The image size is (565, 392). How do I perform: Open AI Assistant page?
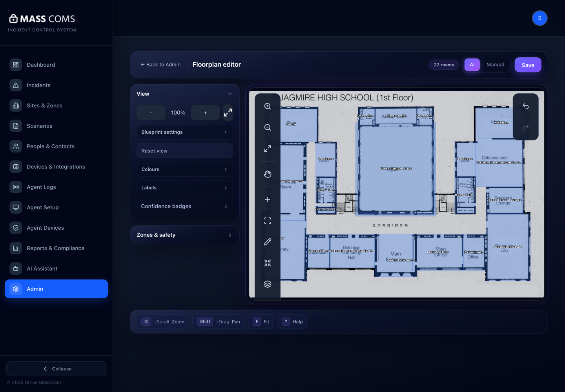56,269
